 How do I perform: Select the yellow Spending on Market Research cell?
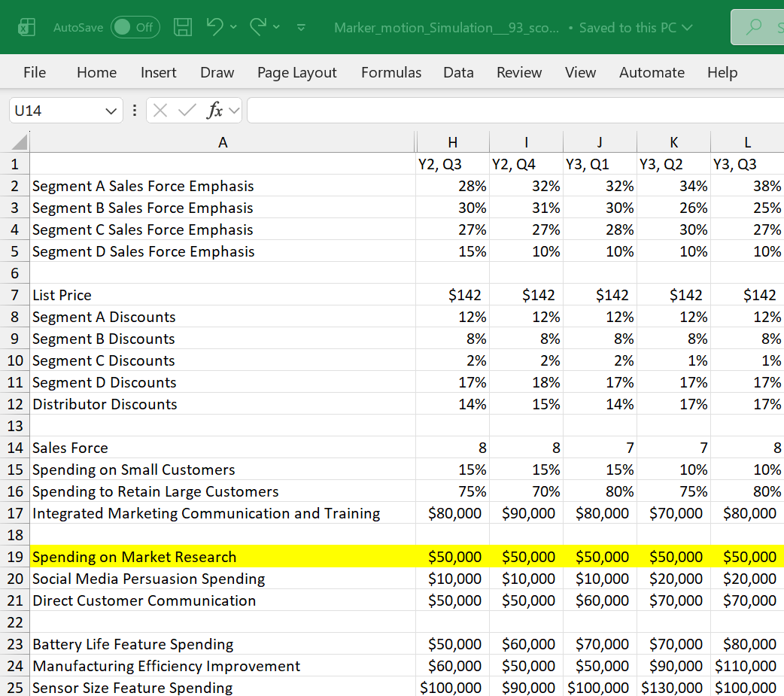(x=223, y=557)
